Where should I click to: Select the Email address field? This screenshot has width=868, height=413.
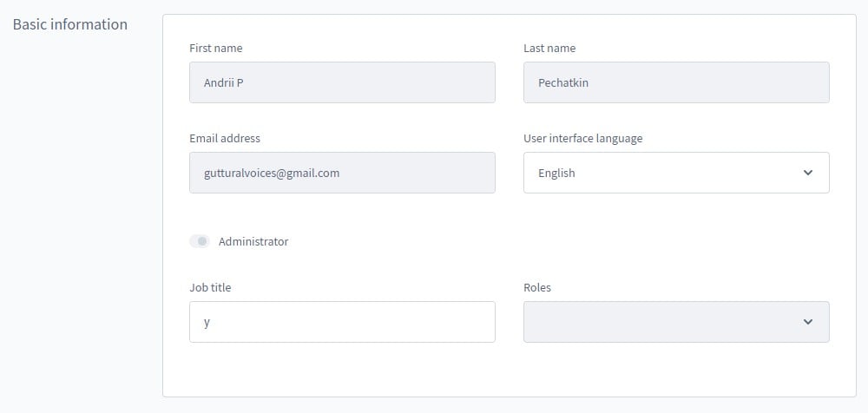coord(342,173)
